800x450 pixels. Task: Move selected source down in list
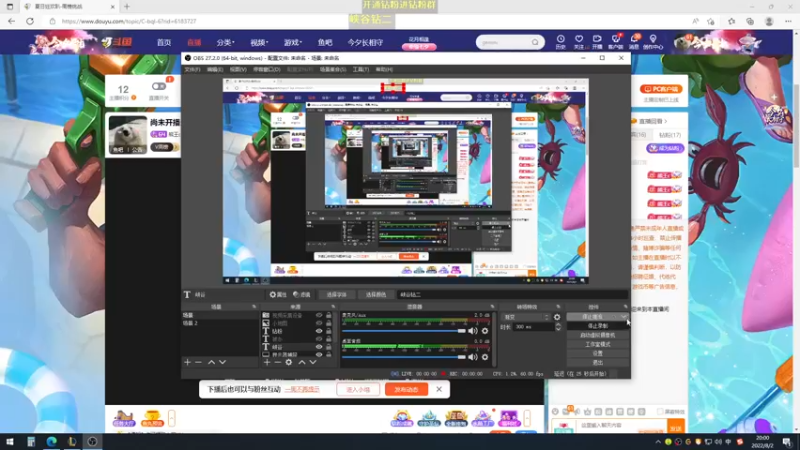coord(313,362)
